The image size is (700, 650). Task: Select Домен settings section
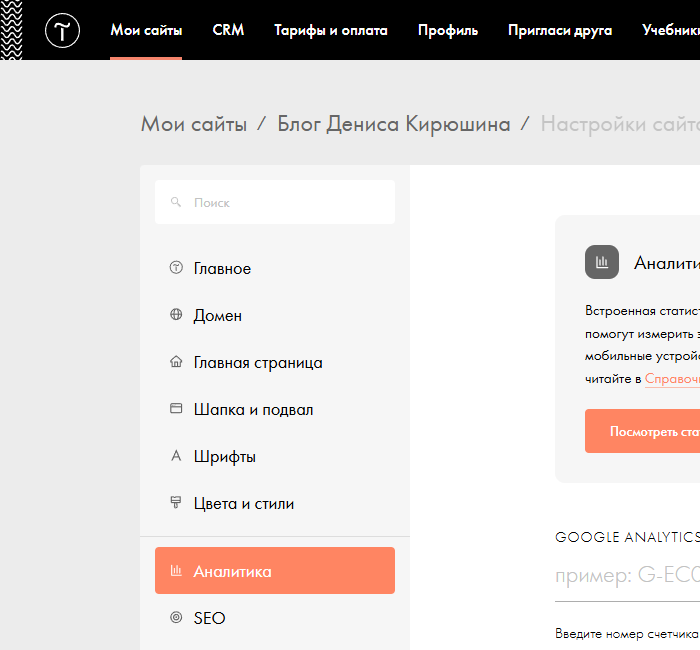point(275,315)
